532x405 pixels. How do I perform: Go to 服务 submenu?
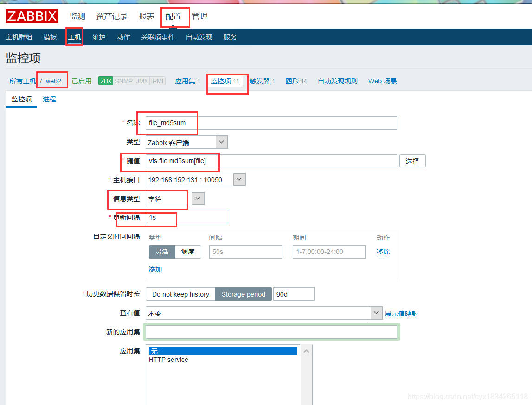click(x=230, y=37)
